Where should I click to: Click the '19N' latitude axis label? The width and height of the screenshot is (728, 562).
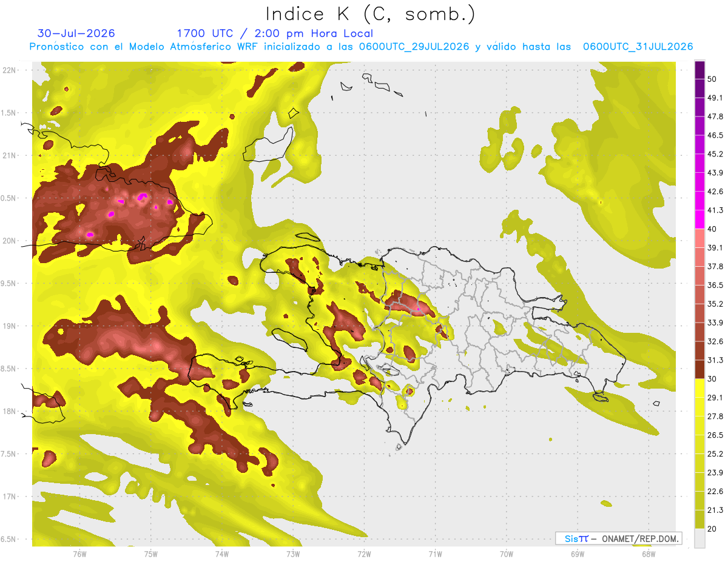[9, 326]
